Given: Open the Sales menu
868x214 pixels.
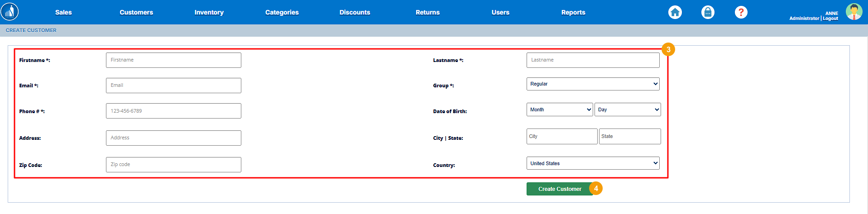Looking at the screenshot, I should (63, 12).
